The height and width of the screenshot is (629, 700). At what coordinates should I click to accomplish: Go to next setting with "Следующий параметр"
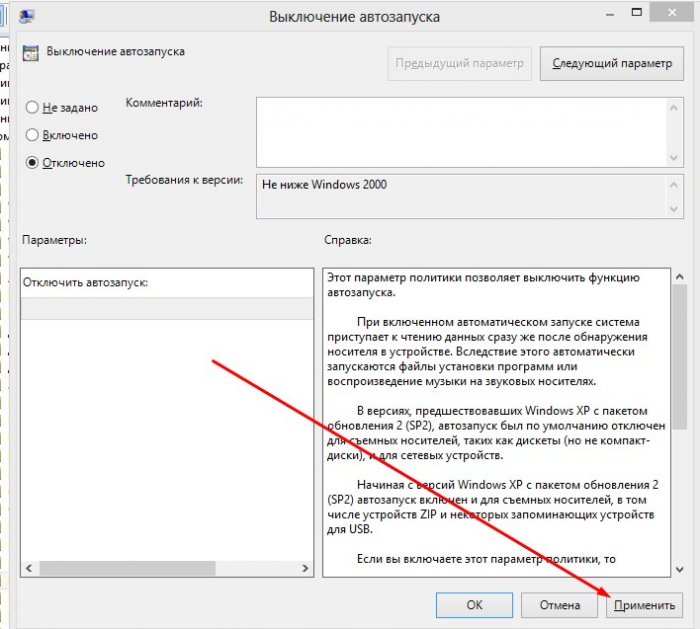click(612, 63)
